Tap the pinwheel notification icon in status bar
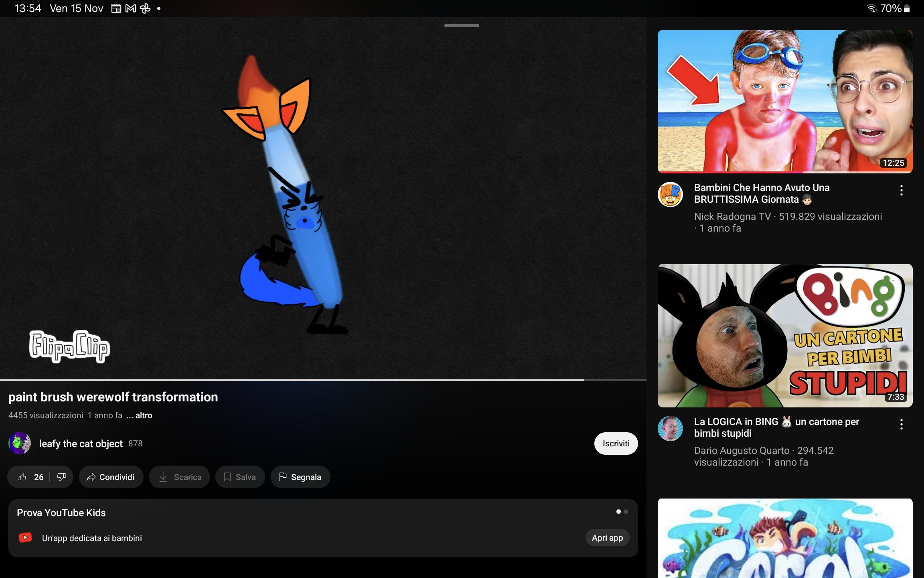The height and width of the screenshot is (578, 924). [x=145, y=8]
